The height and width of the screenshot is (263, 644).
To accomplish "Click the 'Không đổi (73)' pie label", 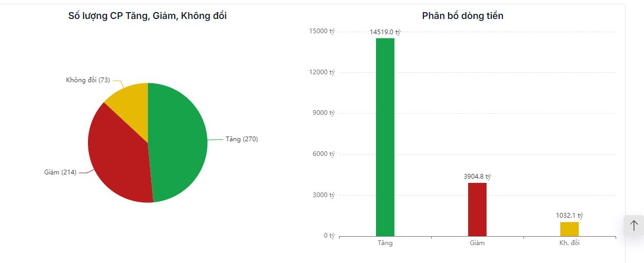I will (x=87, y=80).
